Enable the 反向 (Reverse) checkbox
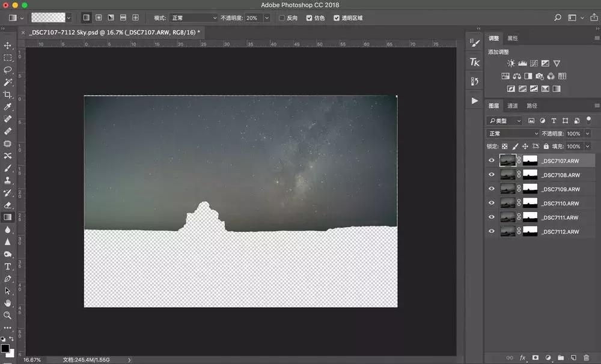Image resolution: width=601 pixels, height=364 pixels. click(x=282, y=18)
